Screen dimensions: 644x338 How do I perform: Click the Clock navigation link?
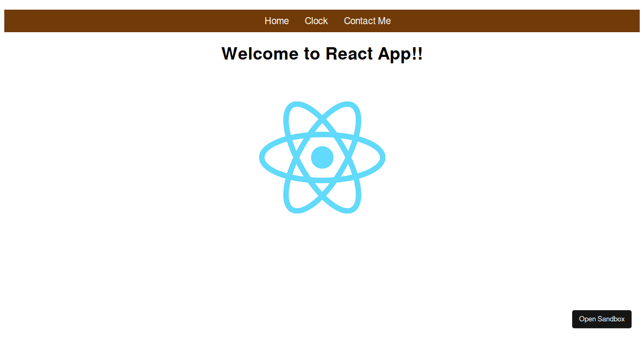(x=316, y=21)
